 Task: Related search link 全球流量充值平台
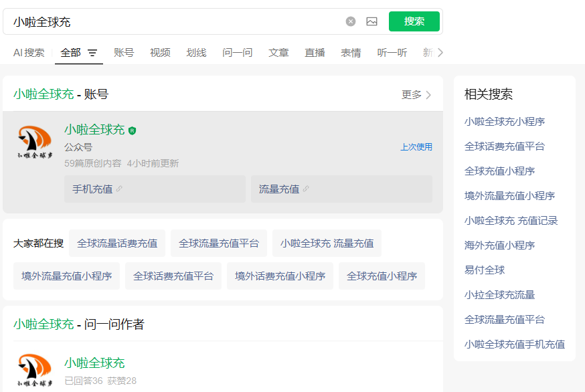[505, 320]
